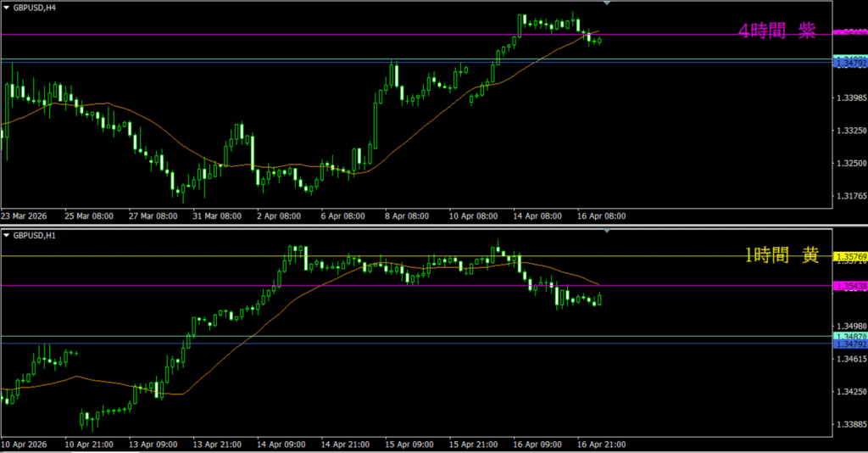This screenshot has width=868, height=453.
Task: Click the '16 Apr 21:00' time label
Action: point(602,444)
